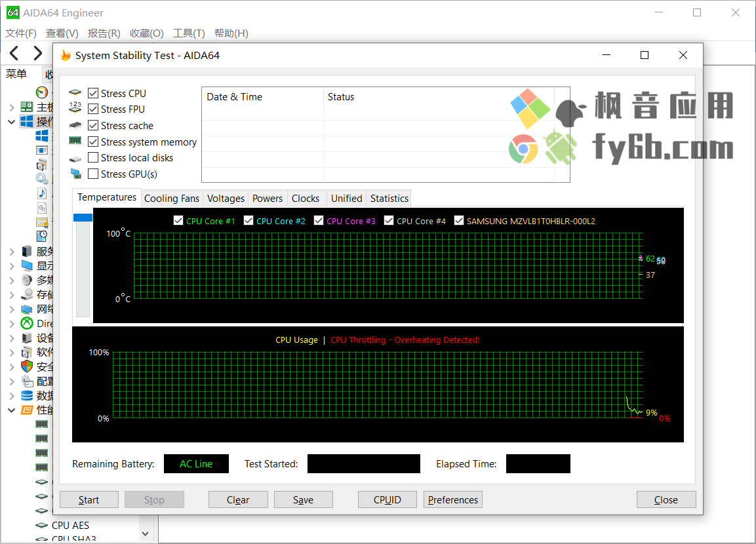Expand the 安全 tree node
756x544 pixels.
click(x=12, y=367)
